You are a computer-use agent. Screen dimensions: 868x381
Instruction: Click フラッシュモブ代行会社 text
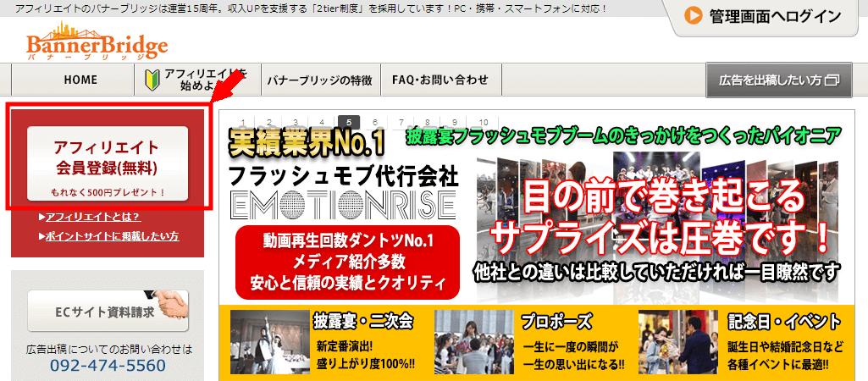point(343,176)
